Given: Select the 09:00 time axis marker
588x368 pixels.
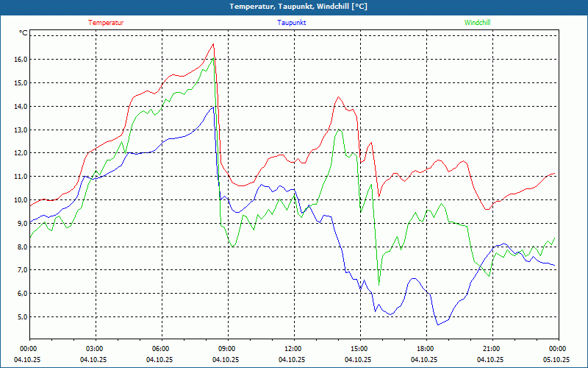Looking at the screenshot, I should pos(227,349).
